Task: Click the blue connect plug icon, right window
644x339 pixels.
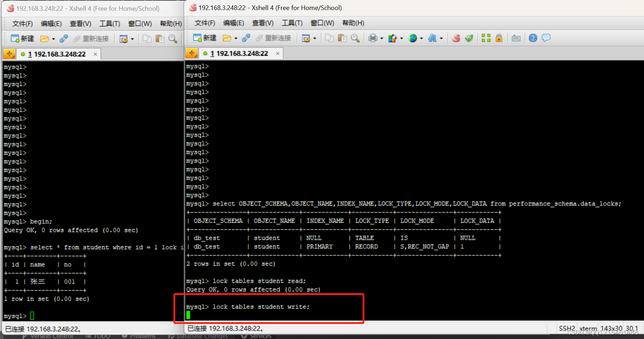Action: (246, 38)
